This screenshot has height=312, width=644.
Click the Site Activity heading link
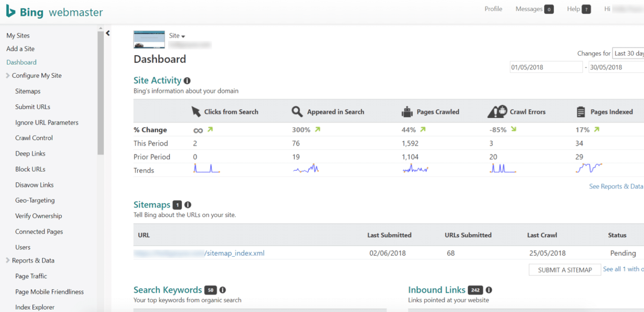coord(157,80)
